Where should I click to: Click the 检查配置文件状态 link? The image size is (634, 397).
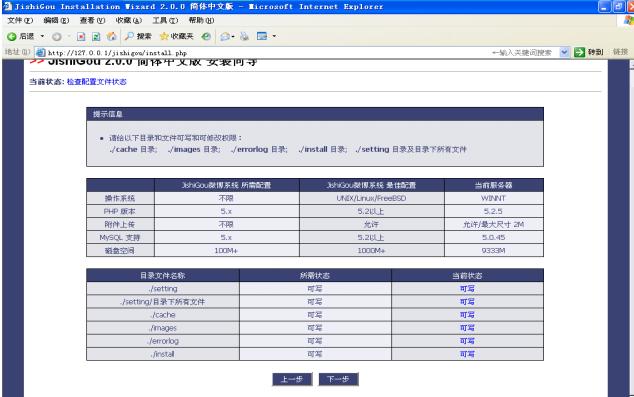97,82
